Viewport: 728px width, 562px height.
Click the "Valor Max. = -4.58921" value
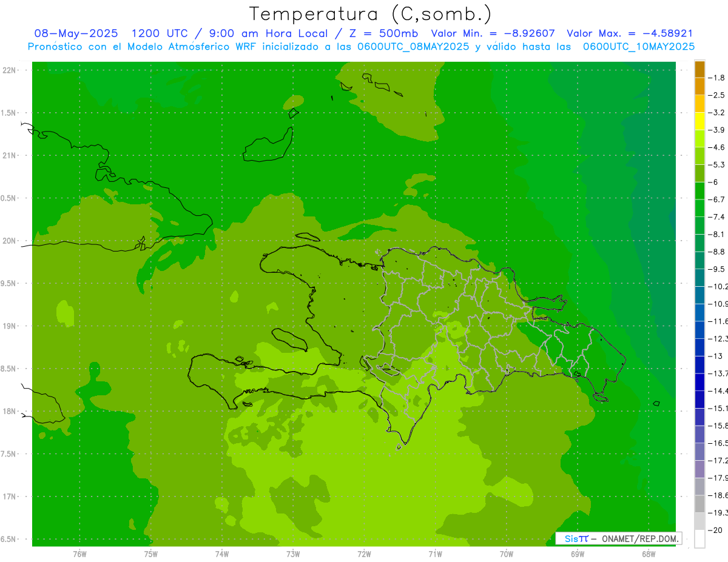[630, 33]
